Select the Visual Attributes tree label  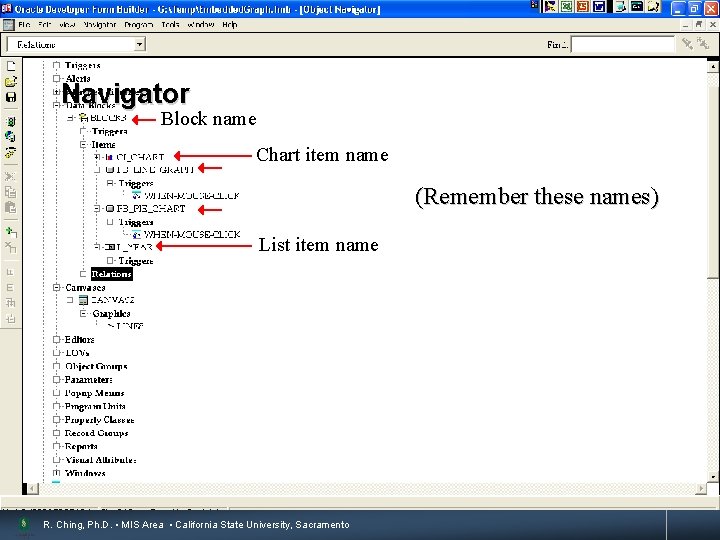tap(101, 460)
